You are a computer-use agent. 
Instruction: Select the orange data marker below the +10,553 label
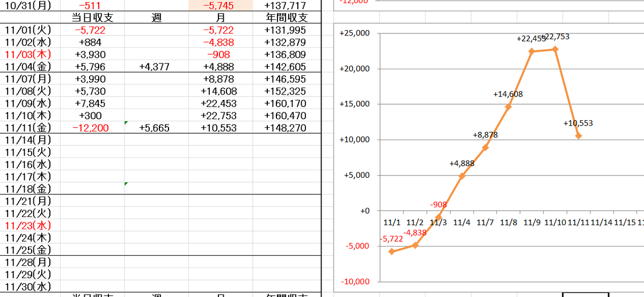pos(579,135)
